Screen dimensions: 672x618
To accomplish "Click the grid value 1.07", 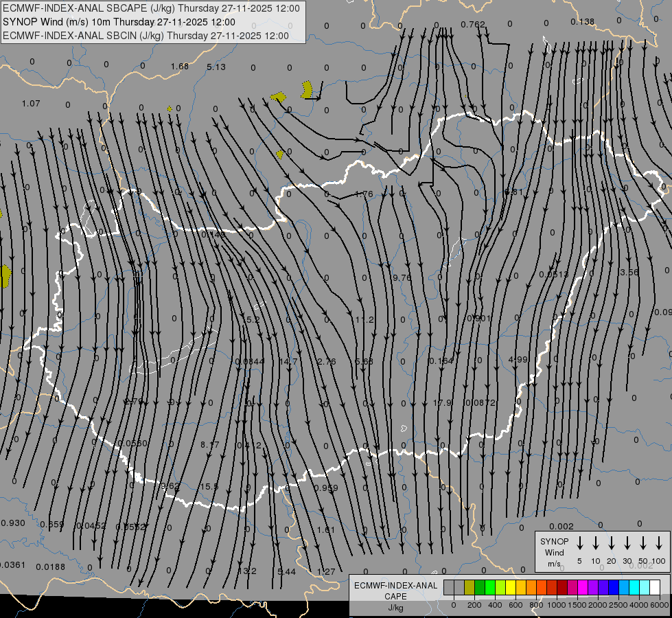I will [31, 104].
